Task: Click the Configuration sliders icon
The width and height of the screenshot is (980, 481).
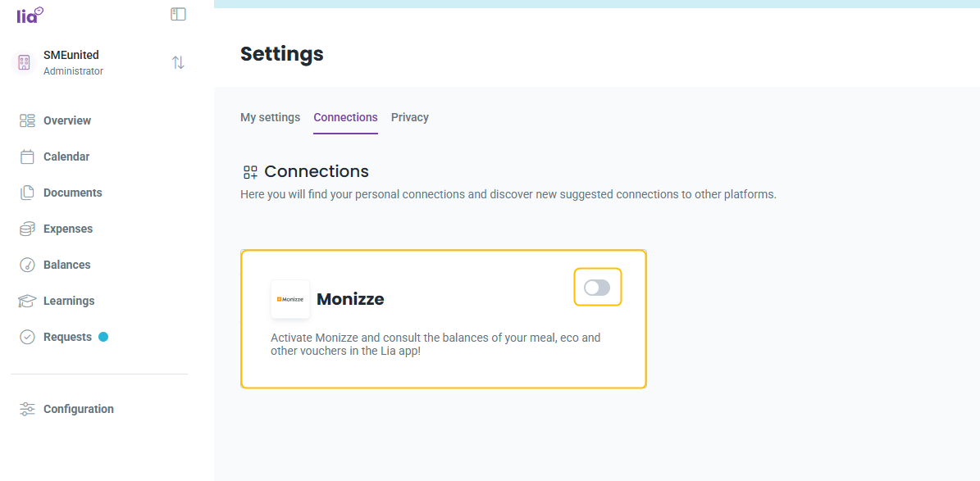Action: pyautogui.click(x=27, y=409)
